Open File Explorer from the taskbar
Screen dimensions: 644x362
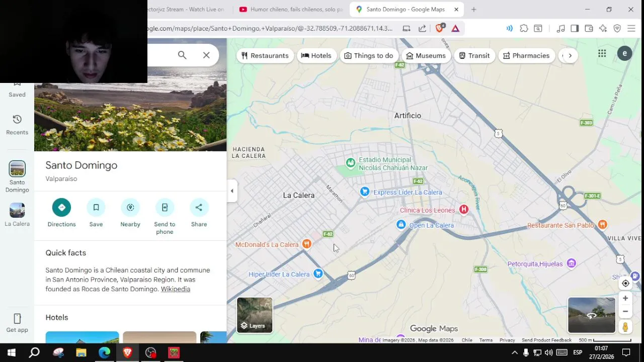tap(81, 352)
